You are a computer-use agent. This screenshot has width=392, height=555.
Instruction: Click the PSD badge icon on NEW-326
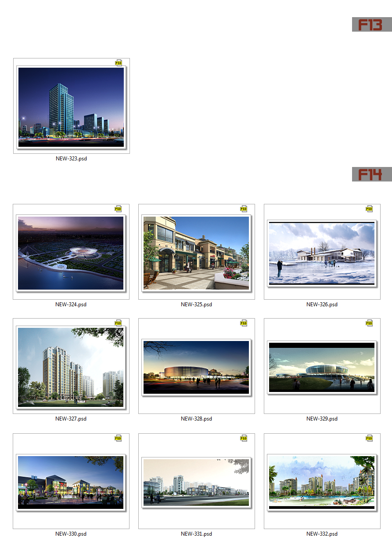[x=369, y=209]
